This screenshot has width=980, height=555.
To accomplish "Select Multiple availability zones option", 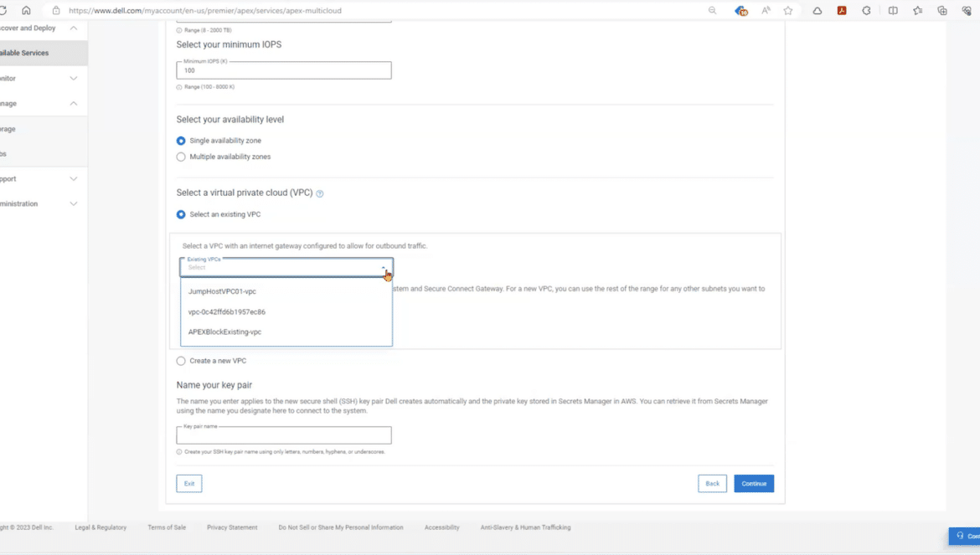I will click(181, 157).
